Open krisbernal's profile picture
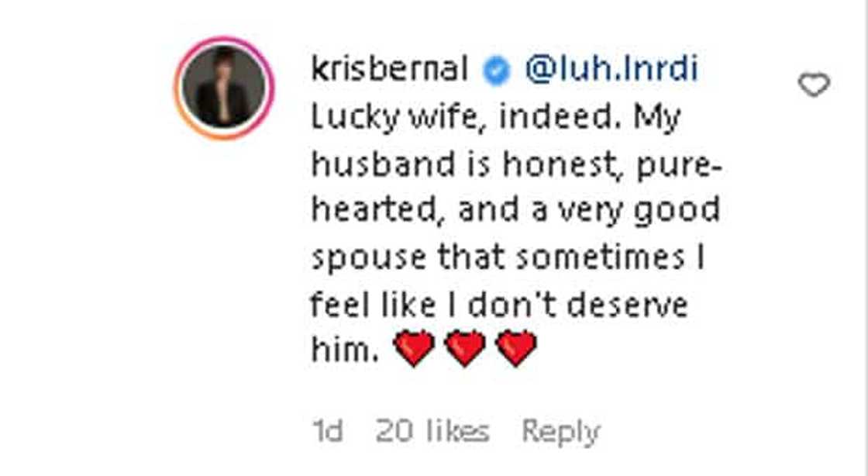This screenshot has height=476, width=868. (x=225, y=88)
